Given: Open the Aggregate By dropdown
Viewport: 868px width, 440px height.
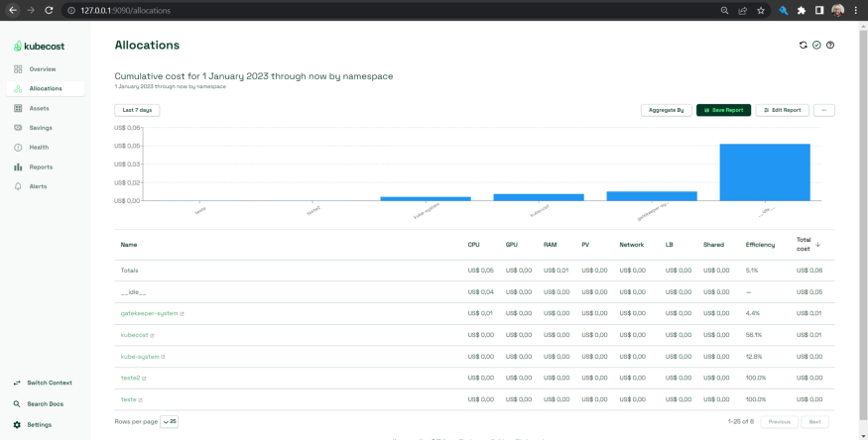Looking at the screenshot, I should [666, 110].
